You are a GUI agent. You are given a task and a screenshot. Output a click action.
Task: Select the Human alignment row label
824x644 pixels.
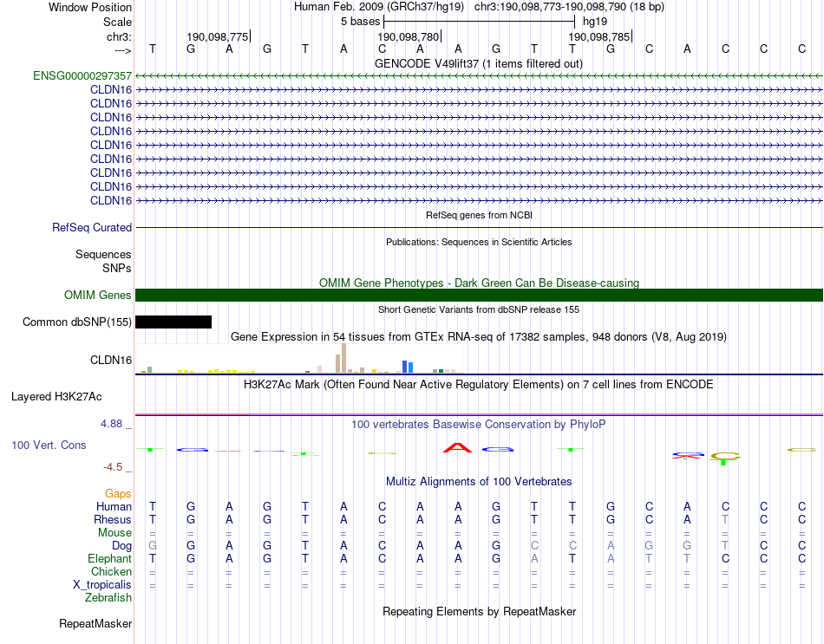pos(114,506)
